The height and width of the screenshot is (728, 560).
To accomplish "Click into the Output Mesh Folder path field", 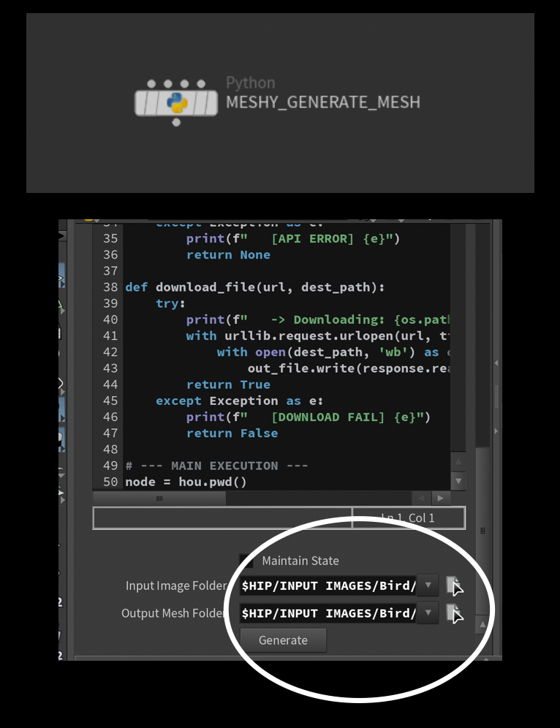I will pos(328,613).
